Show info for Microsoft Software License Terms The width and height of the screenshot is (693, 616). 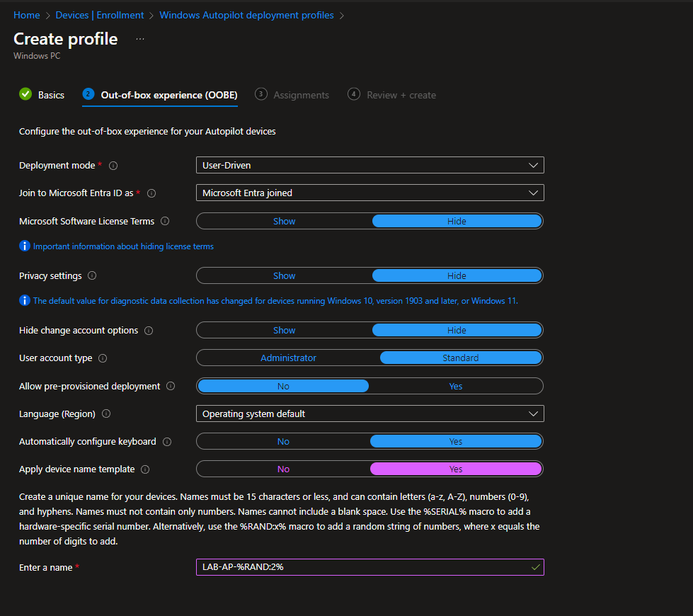point(165,221)
